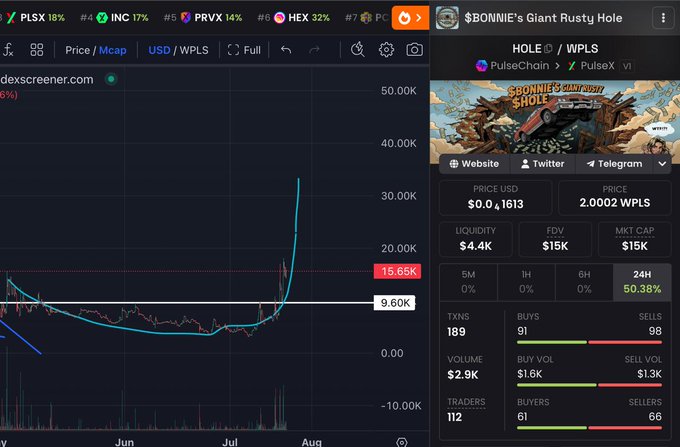Switch chart to Price mode
This screenshot has height=447, width=680.
[78, 50]
